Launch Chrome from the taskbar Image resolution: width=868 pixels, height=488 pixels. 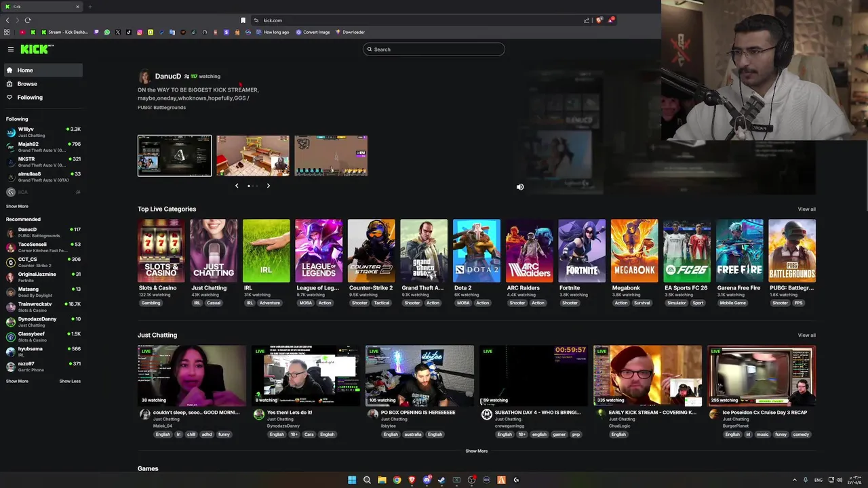pyautogui.click(x=397, y=480)
